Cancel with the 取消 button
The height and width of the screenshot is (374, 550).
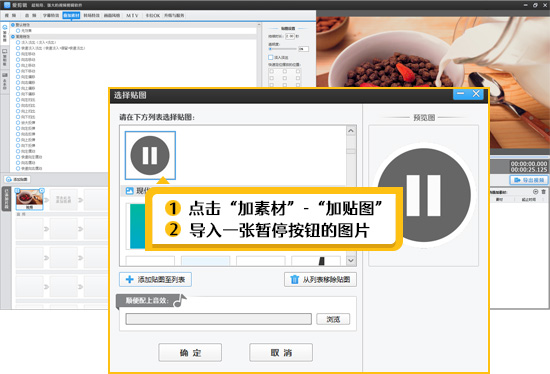[x=281, y=353]
